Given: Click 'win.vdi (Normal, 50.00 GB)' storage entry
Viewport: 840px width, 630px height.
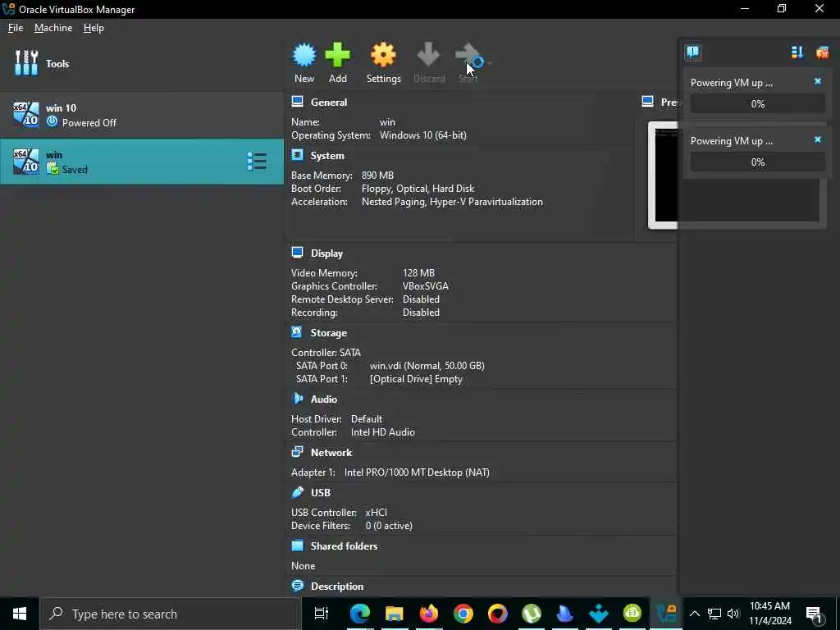Looking at the screenshot, I should [x=427, y=366].
